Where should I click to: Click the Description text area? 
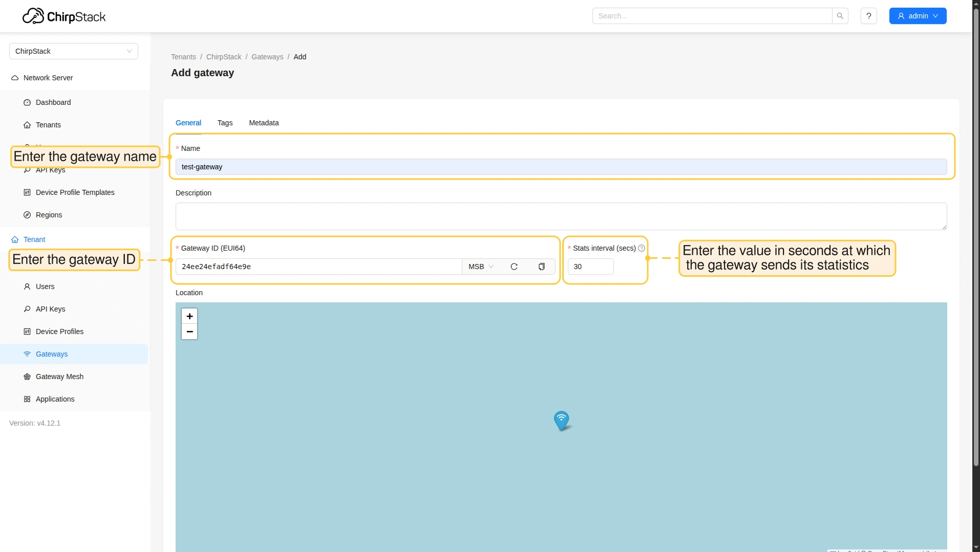tap(561, 216)
